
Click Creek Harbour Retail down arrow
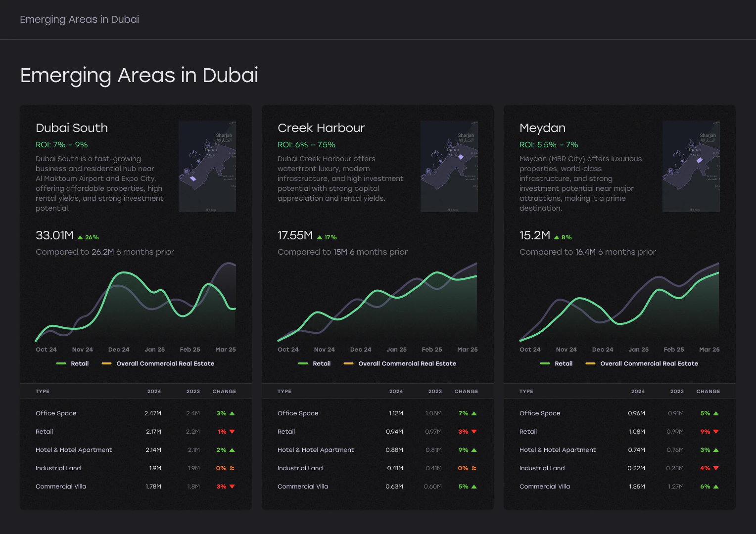tap(474, 432)
